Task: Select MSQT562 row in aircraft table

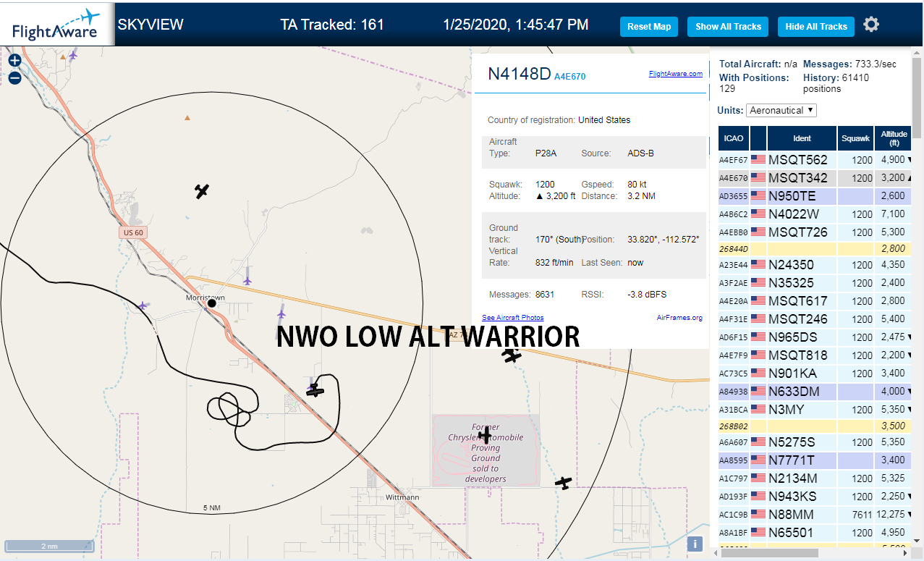Action: pos(815,159)
